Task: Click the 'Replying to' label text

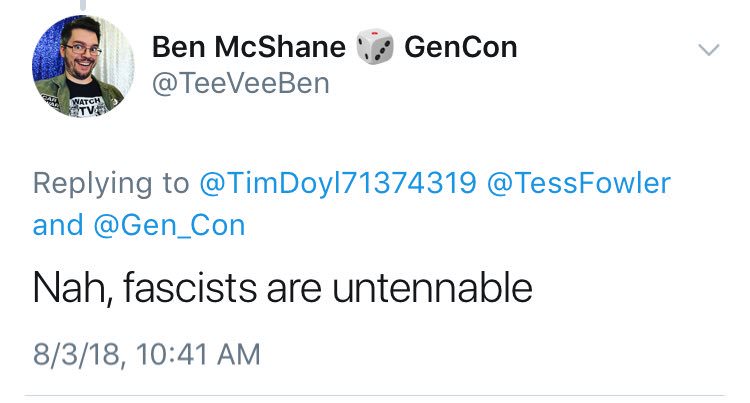Action: coord(111,184)
